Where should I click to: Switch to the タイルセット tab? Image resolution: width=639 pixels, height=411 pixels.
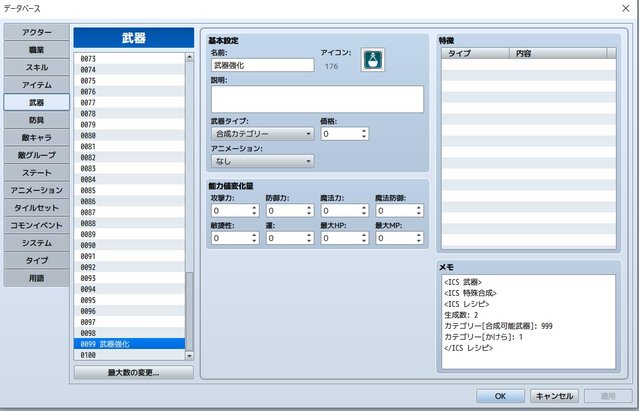pos(37,207)
